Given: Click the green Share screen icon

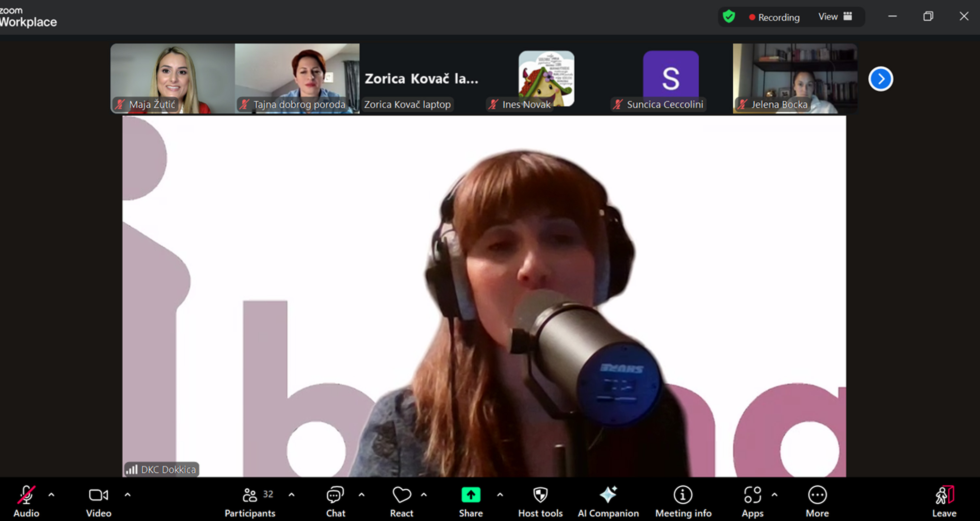Looking at the screenshot, I should (x=471, y=496).
